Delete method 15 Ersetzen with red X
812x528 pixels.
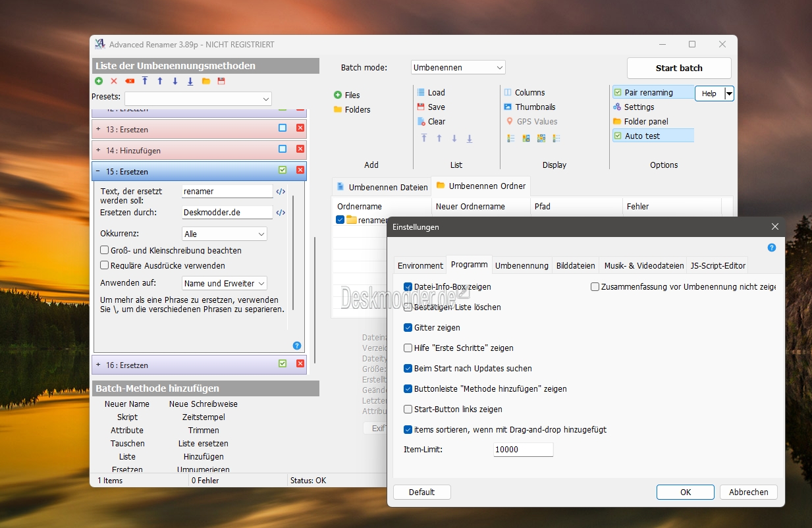point(300,171)
